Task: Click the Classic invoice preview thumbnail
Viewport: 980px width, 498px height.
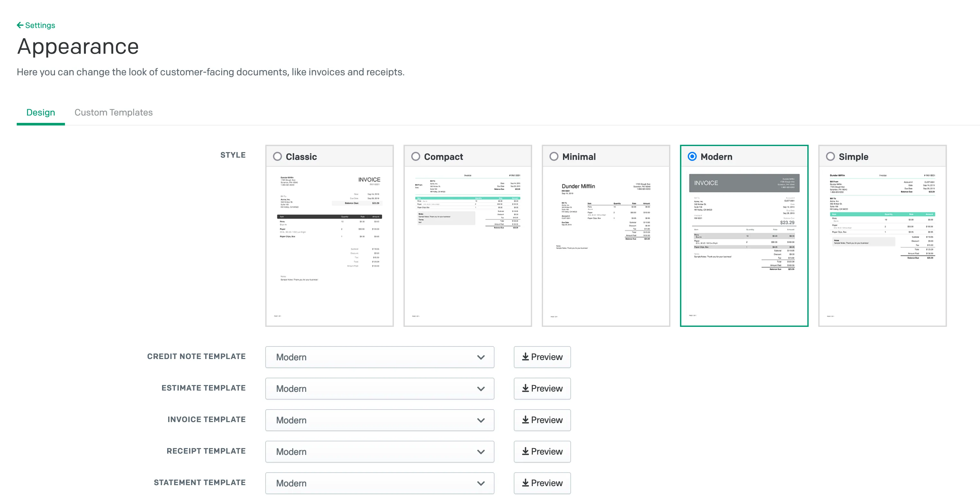Action: tap(330, 246)
